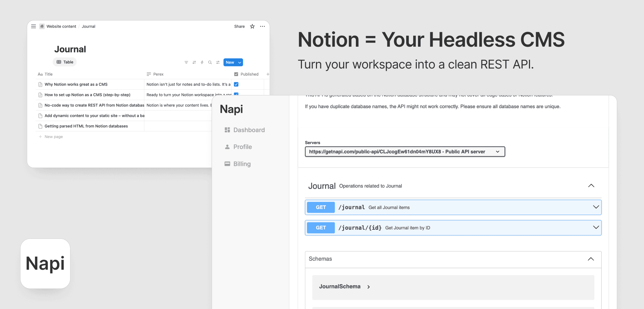Image resolution: width=644 pixels, height=309 pixels.
Task: Click the Napi logo text in sidebar
Action: click(231, 109)
